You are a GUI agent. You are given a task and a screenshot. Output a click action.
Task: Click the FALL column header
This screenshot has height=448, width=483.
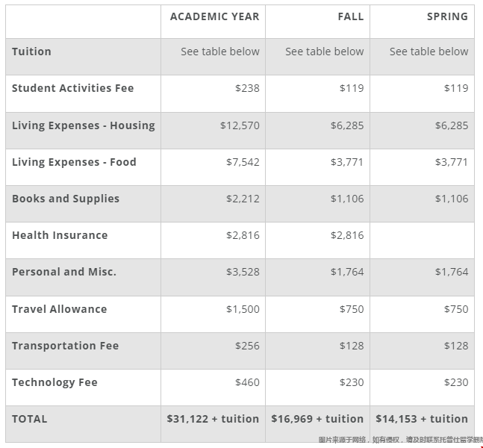point(350,16)
